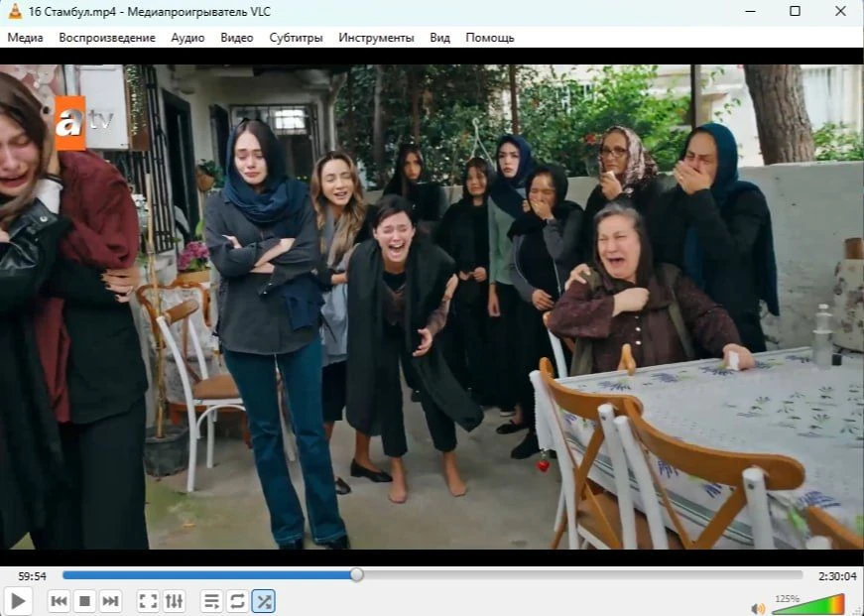Click the Вид menu item
864x616 pixels.
[x=439, y=38]
